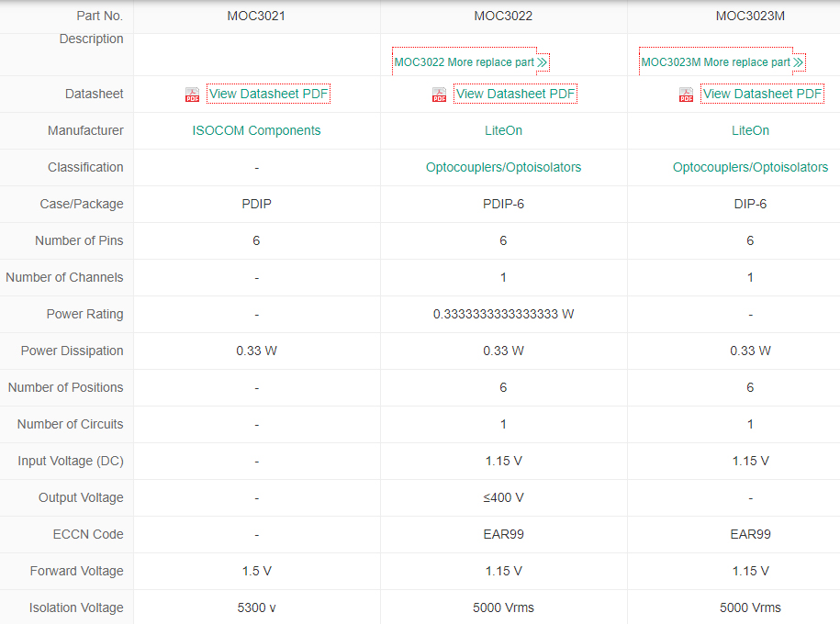840x624 pixels.
Task: Open View Datasheet PDF for MOC3022
Action: (515, 94)
